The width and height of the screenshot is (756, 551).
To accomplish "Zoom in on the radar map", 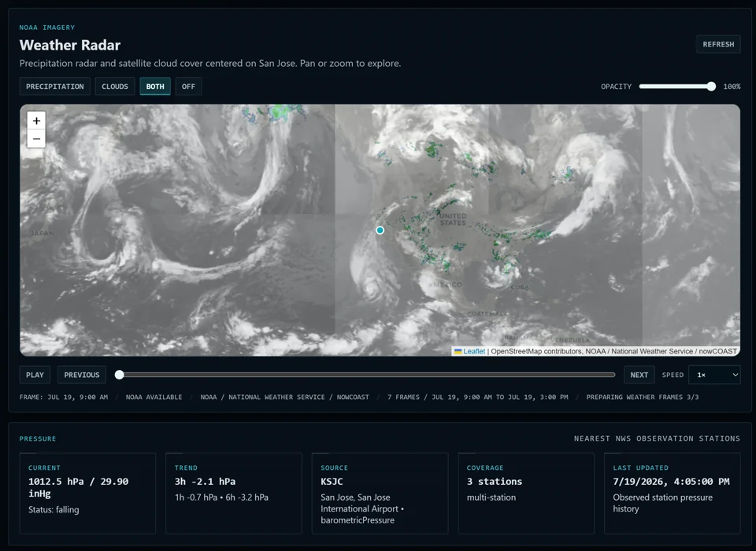I will (x=36, y=121).
